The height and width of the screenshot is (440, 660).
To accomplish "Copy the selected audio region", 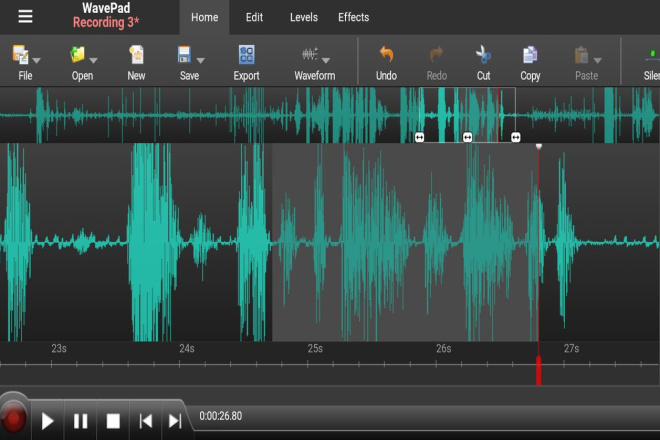I will point(530,55).
